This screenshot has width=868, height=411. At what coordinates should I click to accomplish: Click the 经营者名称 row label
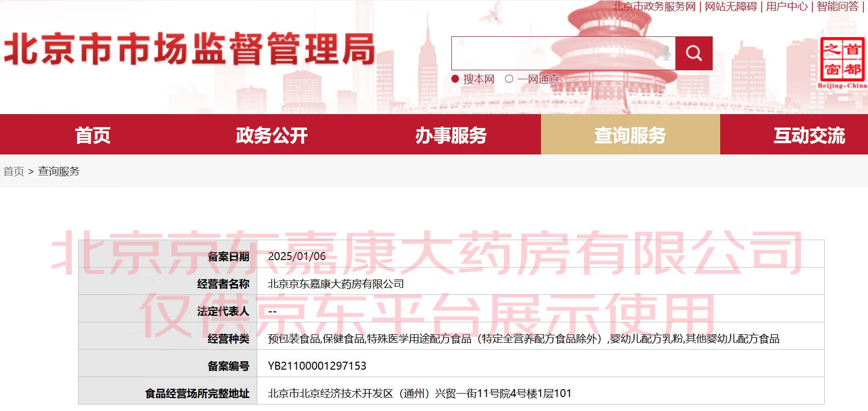(223, 284)
